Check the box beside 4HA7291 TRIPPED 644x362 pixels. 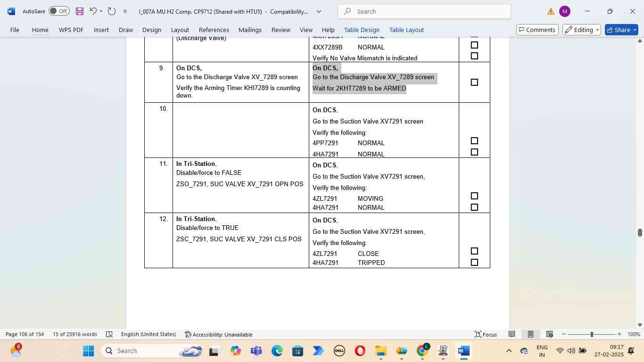click(474, 262)
